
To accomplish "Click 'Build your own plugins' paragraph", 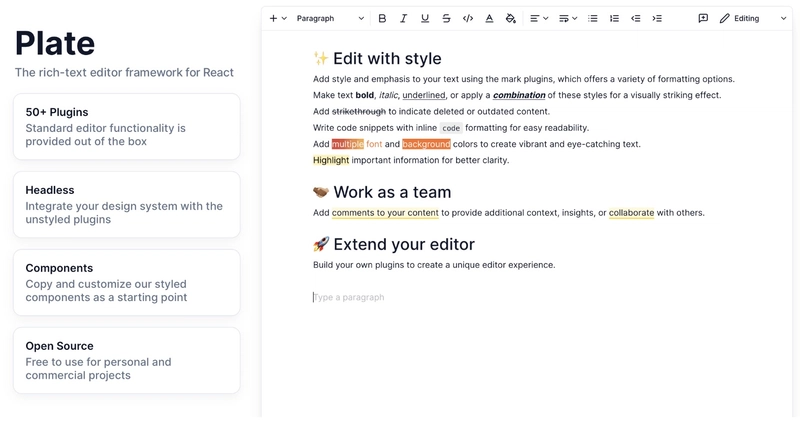I will [434, 265].
